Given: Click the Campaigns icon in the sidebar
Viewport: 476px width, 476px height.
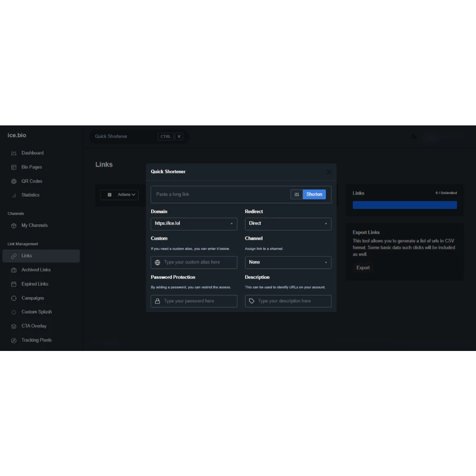Looking at the screenshot, I should tap(14, 298).
